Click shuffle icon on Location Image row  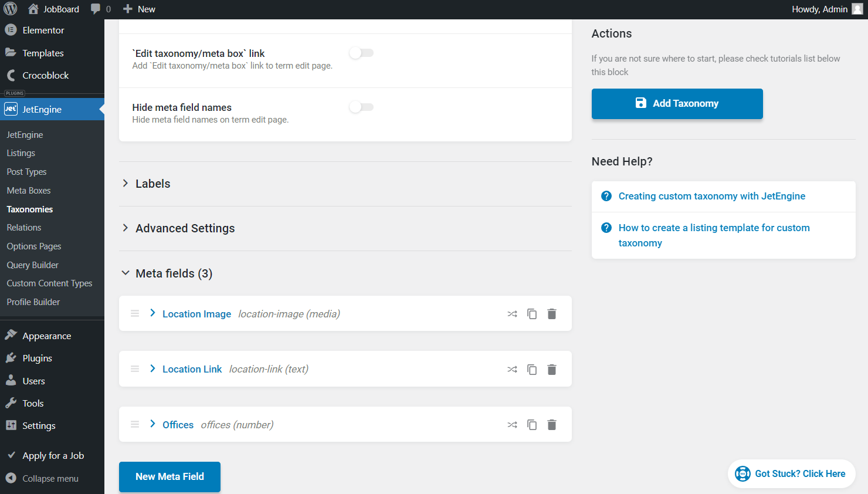512,314
